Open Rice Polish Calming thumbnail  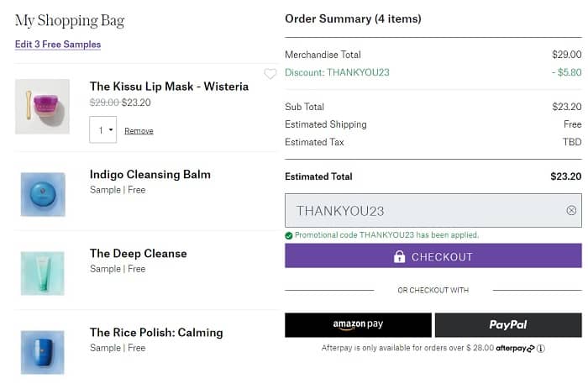[42, 351]
